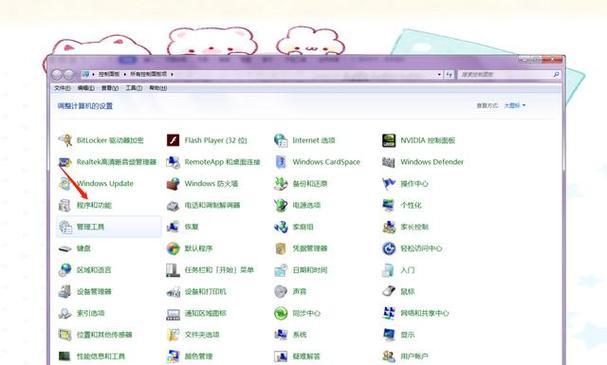The width and height of the screenshot is (607, 365).
Task: Expand the arrow after 控制面板 in the breadcrumb
Action: point(125,74)
